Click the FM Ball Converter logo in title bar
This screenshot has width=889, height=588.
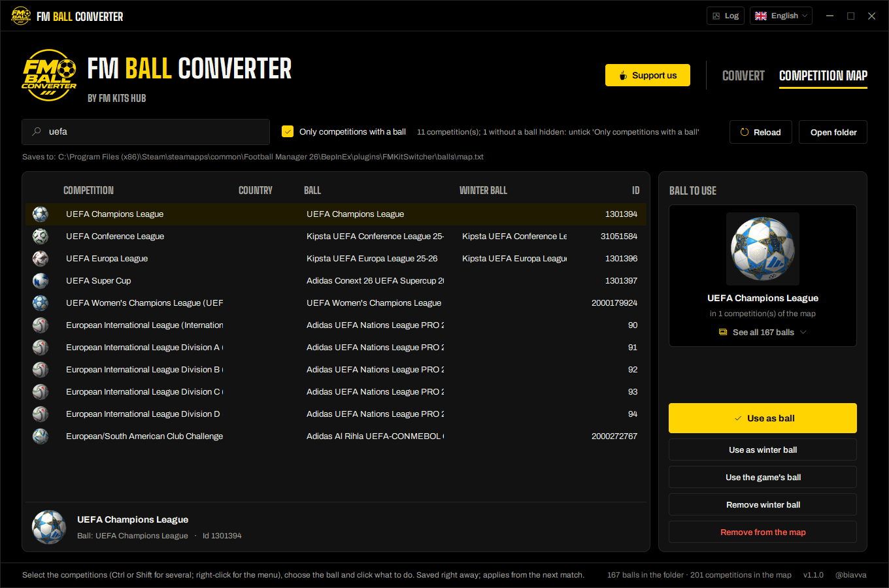tap(21, 16)
